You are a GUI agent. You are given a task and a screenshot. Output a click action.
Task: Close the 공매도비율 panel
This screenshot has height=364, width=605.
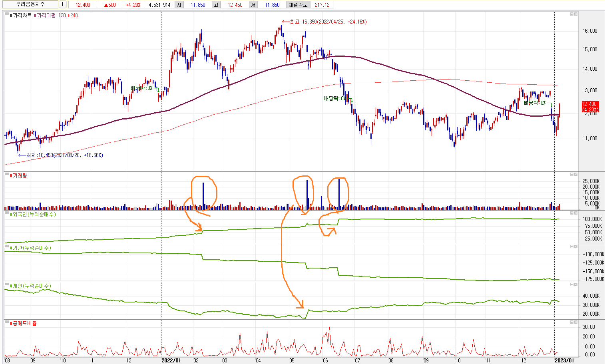[575, 322]
